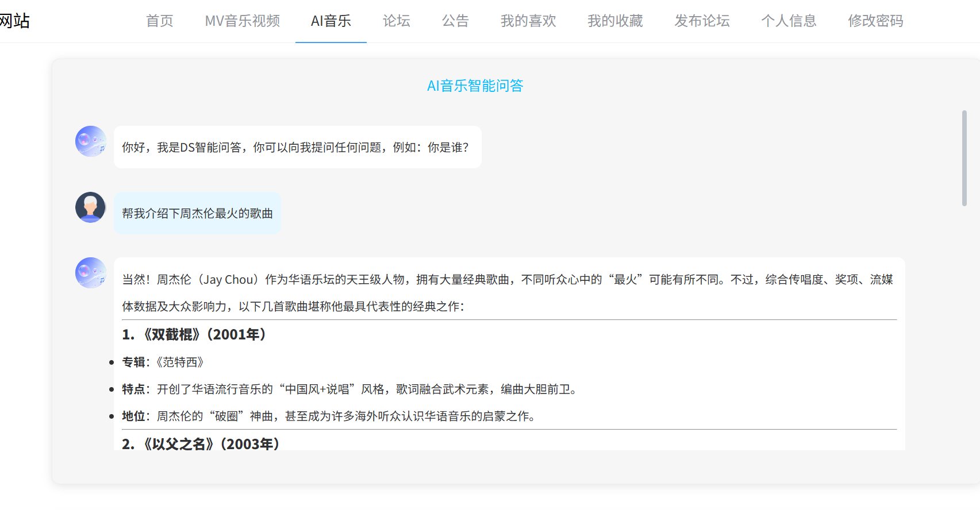Go to MV音乐视频 page
980x510 pixels.
click(x=243, y=21)
